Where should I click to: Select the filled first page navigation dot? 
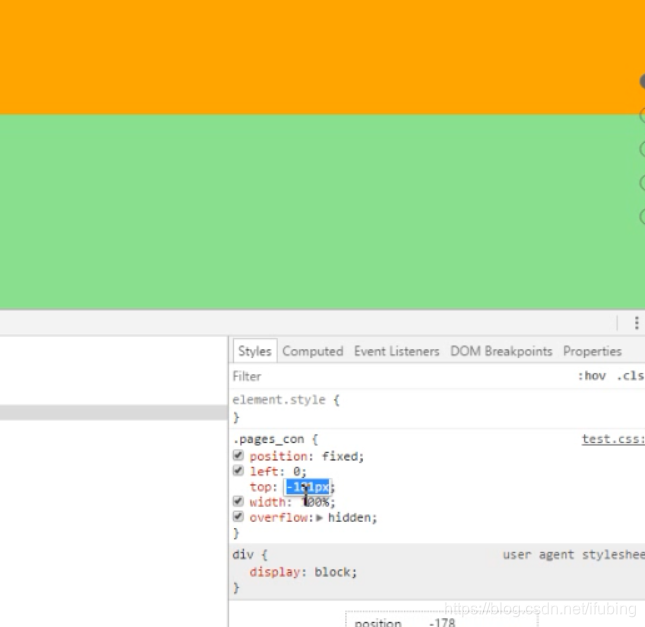click(643, 81)
